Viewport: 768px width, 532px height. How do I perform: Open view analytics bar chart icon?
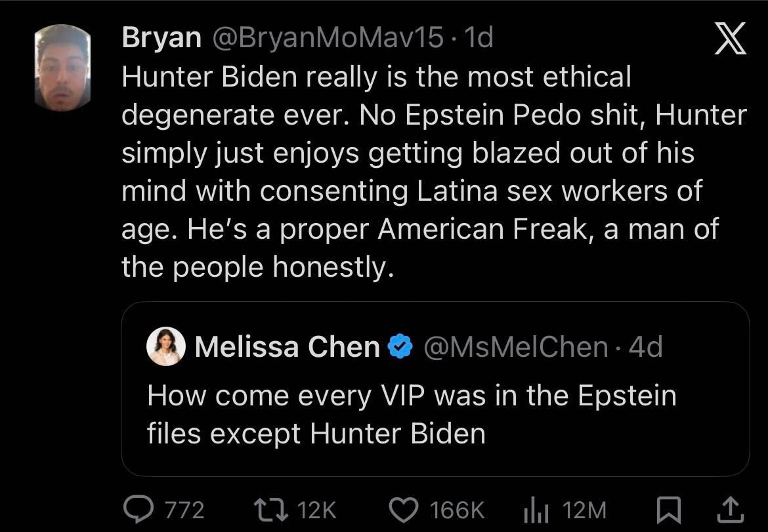pyautogui.click(x=535, y=508)
